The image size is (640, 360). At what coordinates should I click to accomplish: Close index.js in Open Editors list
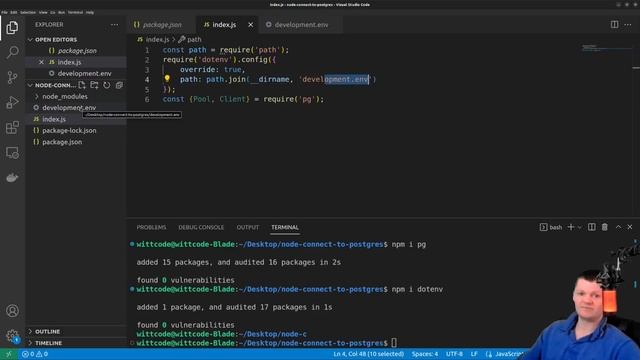coord(41,62)
